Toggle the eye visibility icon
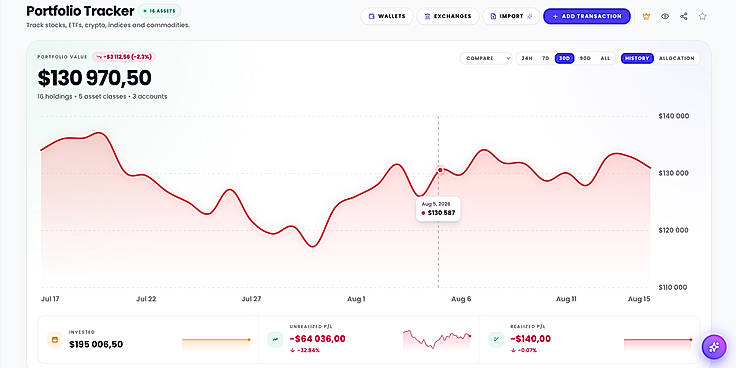Viewport: 736px width, 368px height. coord(665,16)
